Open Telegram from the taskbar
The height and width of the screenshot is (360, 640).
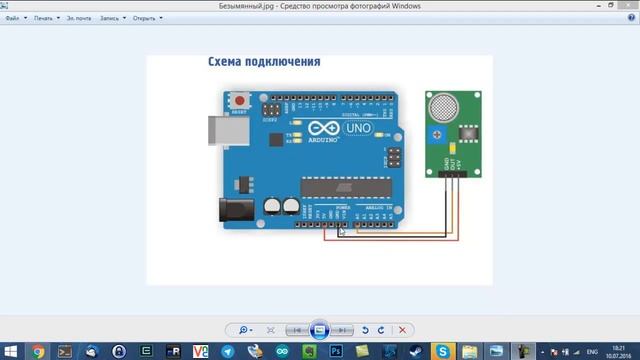(228, 351)
